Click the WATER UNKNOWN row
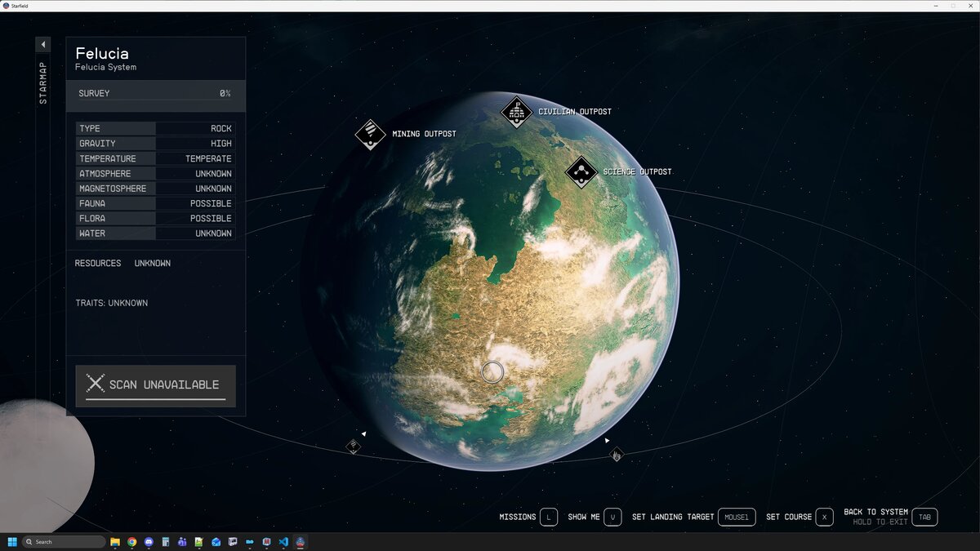This screenshot has width=980, height=551. coord(155,233)
